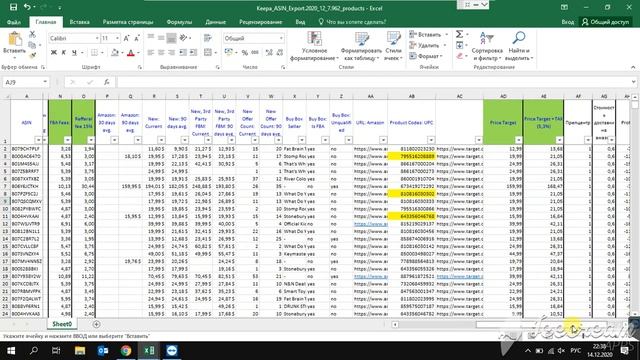Screen dimensions: 640x360
Task: Click the AutoSum sigma icon
Action: point(459,34)
